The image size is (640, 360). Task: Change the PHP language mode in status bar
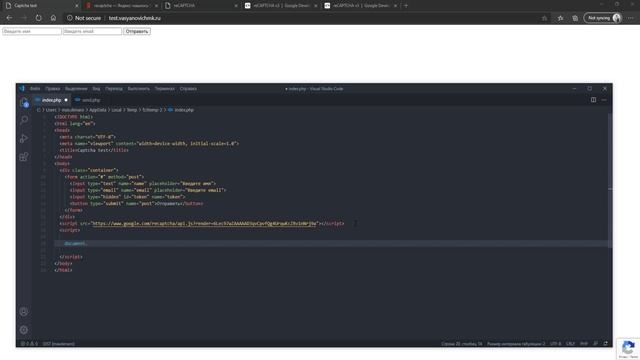(584, 344)
